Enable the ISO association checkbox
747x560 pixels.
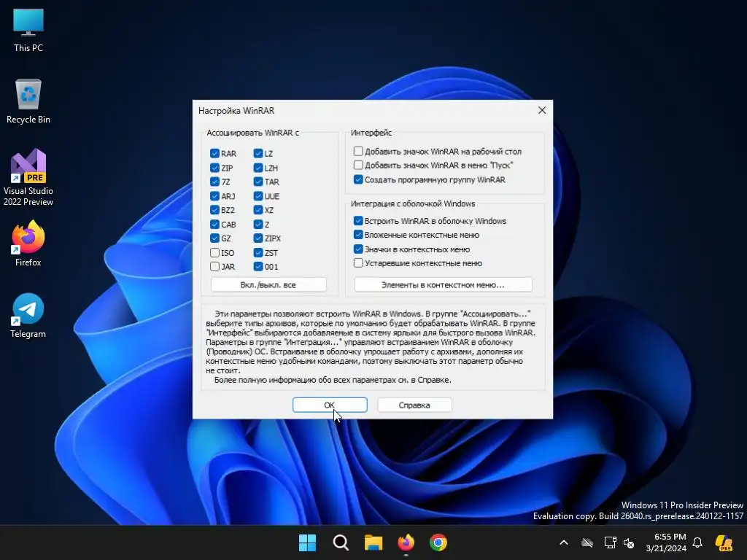(x=214, y=252)
